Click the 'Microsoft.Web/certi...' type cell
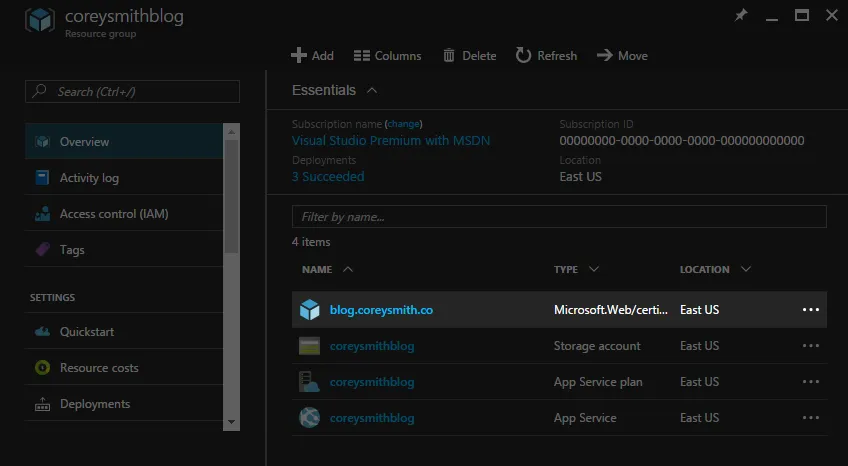The width and height of the screenshot is (848, 466). coord(611,310)
